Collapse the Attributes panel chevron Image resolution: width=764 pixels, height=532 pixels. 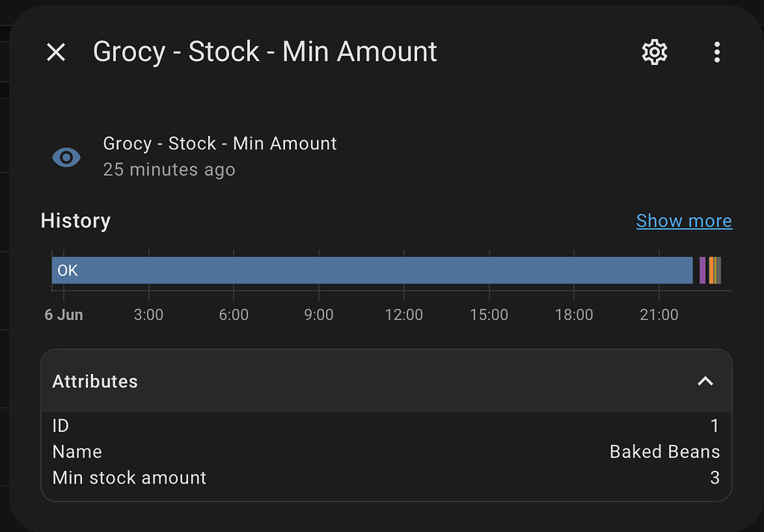tap(706, 381)
